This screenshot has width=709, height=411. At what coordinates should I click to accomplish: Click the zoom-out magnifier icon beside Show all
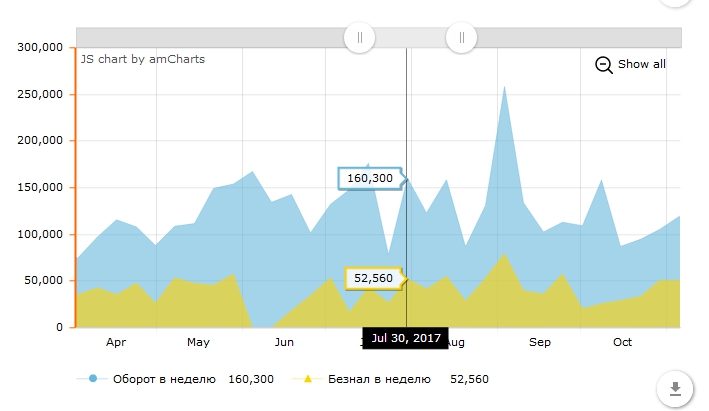(603, 65)
